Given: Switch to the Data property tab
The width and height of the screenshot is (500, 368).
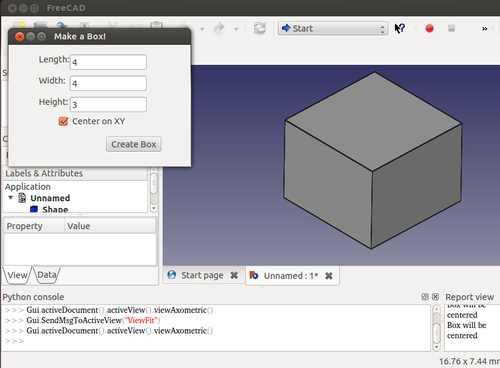Looking at the screenshot, I should click(x=47, y=275).
